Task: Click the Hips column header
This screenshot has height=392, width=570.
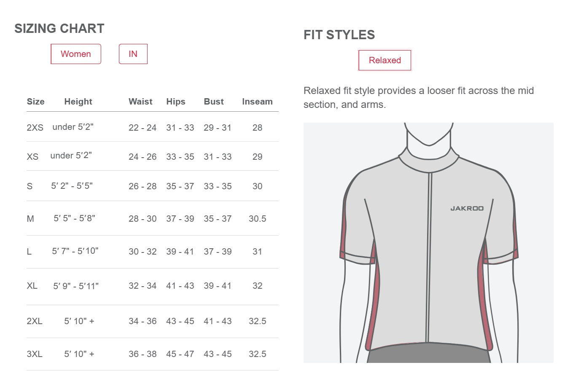Action: 176,102
